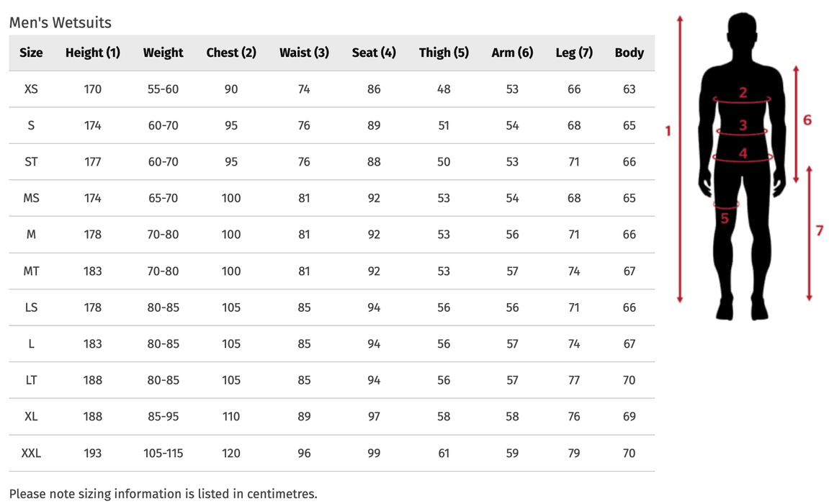This screenshot has height=504, width=829.
Task: Click the 105-115 weight cell
Action: (x=163, y=453)
